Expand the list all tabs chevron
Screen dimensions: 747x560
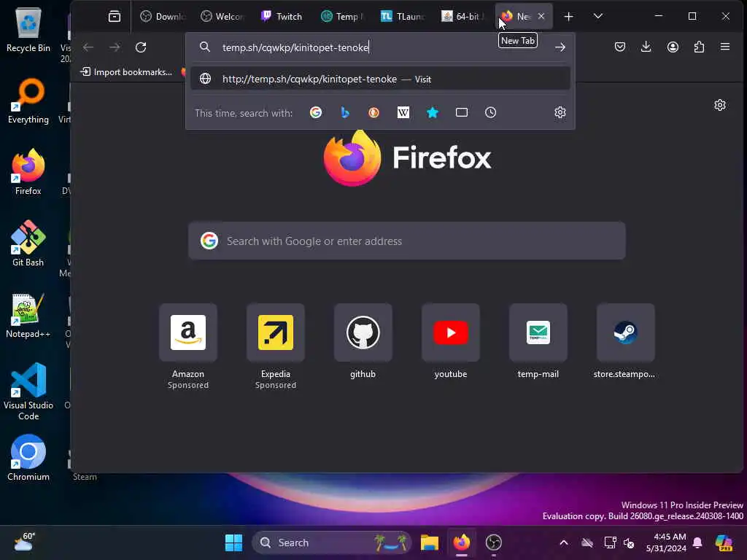click(598, 17)
